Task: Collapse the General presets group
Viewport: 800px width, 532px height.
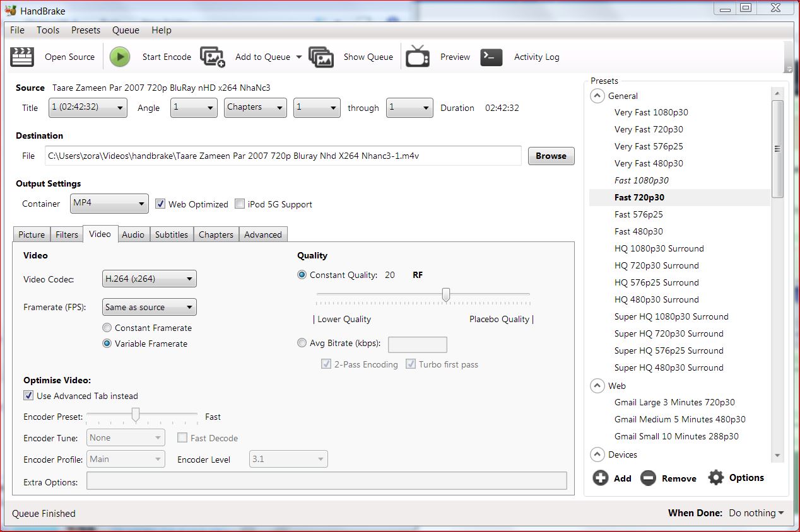Action: click(x=596, y=96)
